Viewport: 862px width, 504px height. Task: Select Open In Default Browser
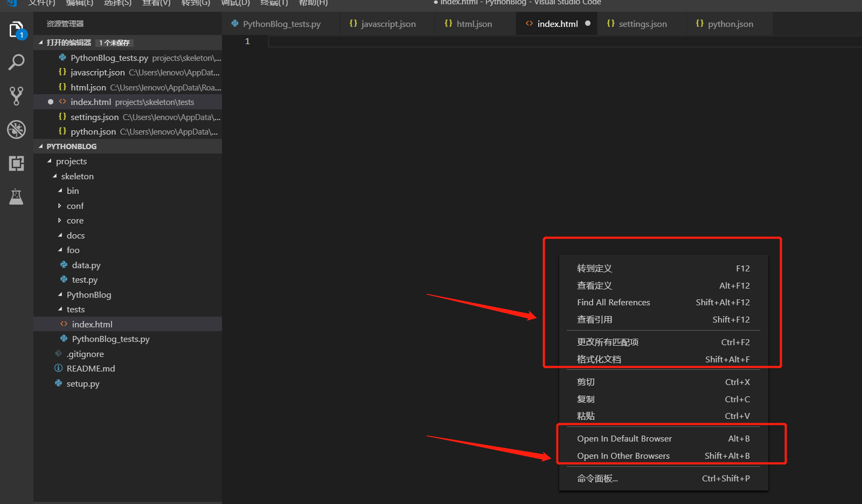(624, 438)
